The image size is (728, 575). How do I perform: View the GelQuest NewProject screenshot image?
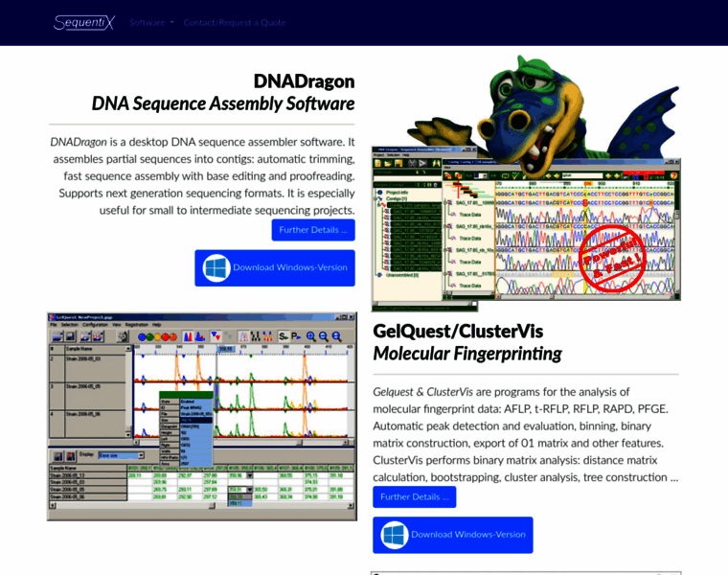[x=202, y=417]
